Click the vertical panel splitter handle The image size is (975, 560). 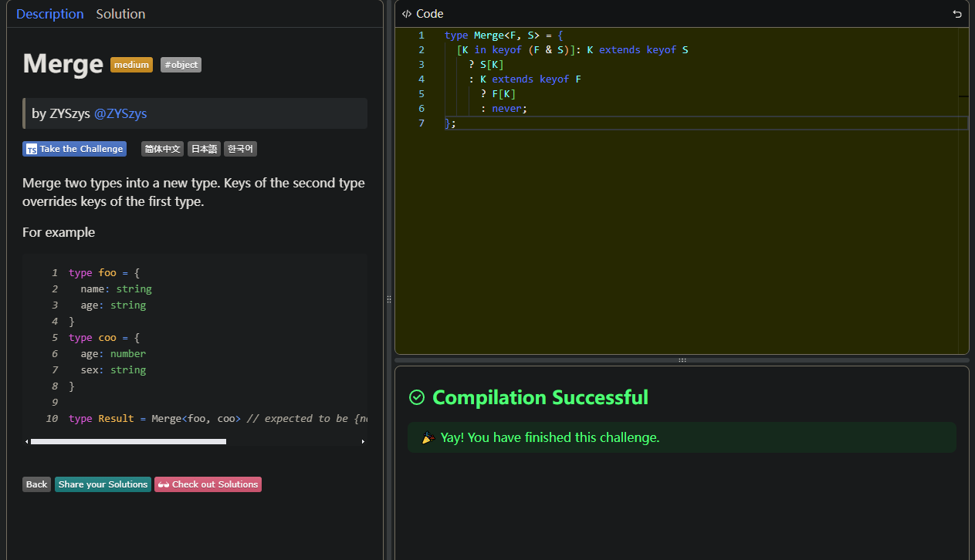coord(389,299)
